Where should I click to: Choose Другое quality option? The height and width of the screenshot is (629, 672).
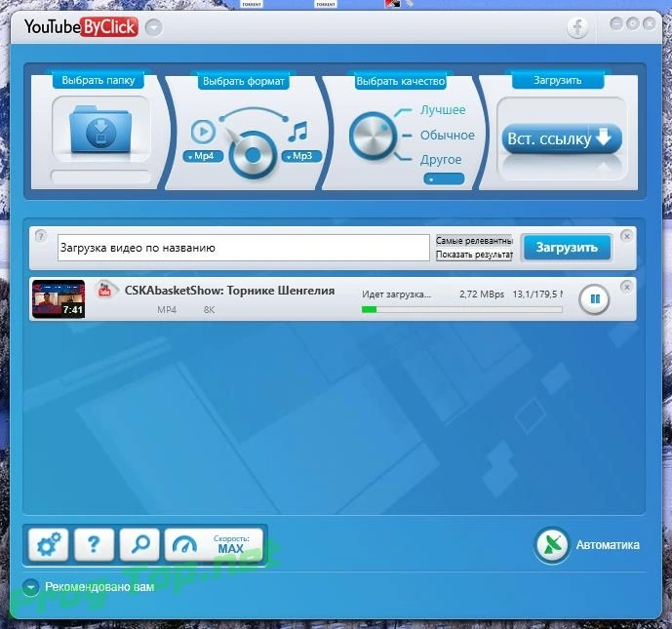[441, 159]
